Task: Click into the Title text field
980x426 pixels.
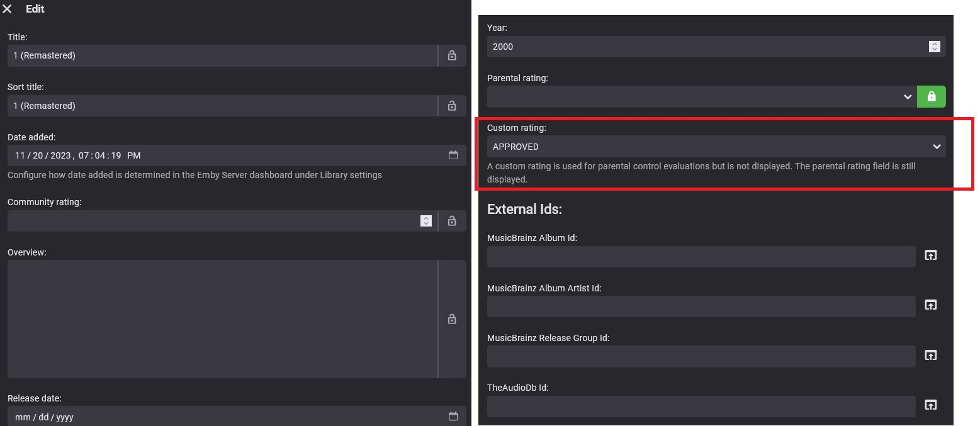Action: 220,55
